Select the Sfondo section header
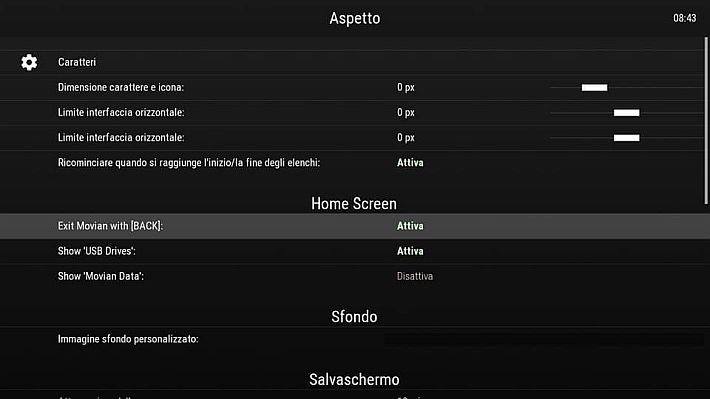Screen dimensions: 710x399 point(354,317)
